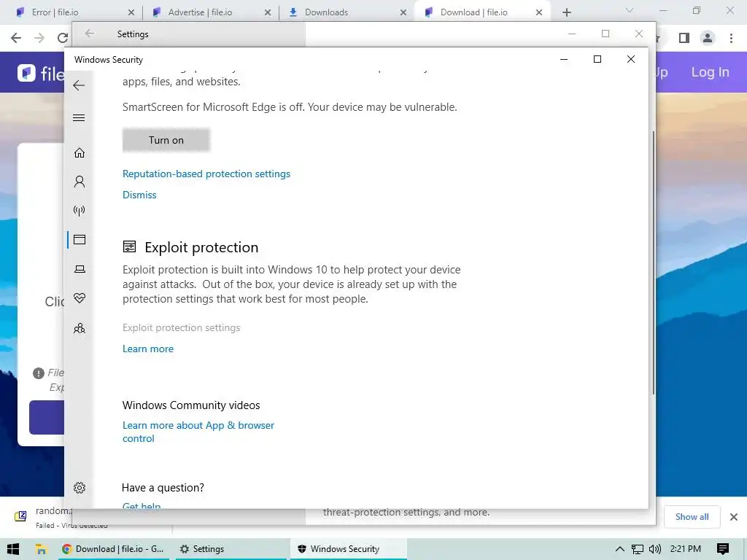747x560 pixels.
Task: Close the Advertise | file.io tab
Action: tap(268, 12)
